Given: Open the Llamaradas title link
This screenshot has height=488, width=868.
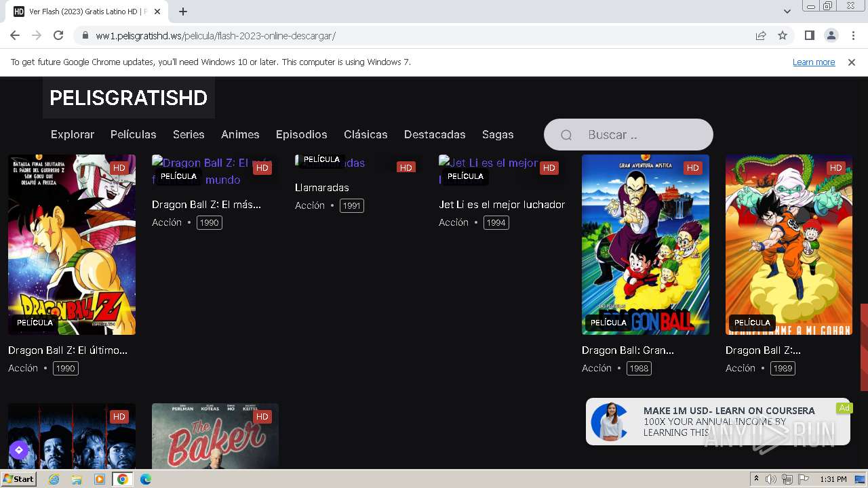Looking at the screenshot, I should click(x=322, y=188).
